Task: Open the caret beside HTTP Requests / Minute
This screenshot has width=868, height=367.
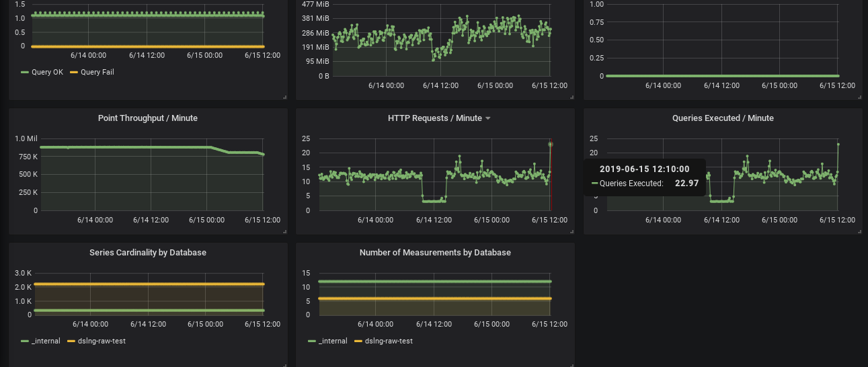Action: coord(488,118)
